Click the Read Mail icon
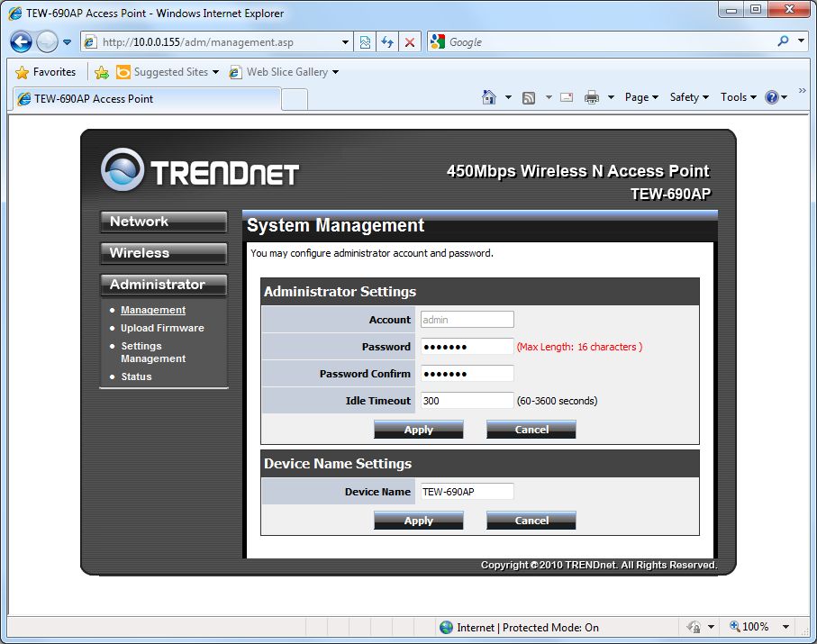The width and height of the screenshot is (817, 644). (x=567, y=97)
